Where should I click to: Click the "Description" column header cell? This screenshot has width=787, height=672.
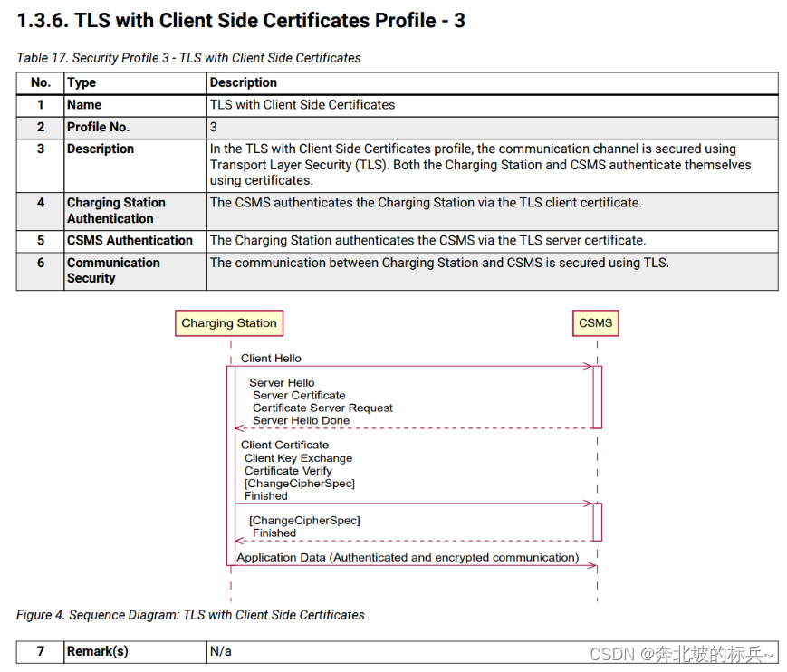tap(493, 82)
